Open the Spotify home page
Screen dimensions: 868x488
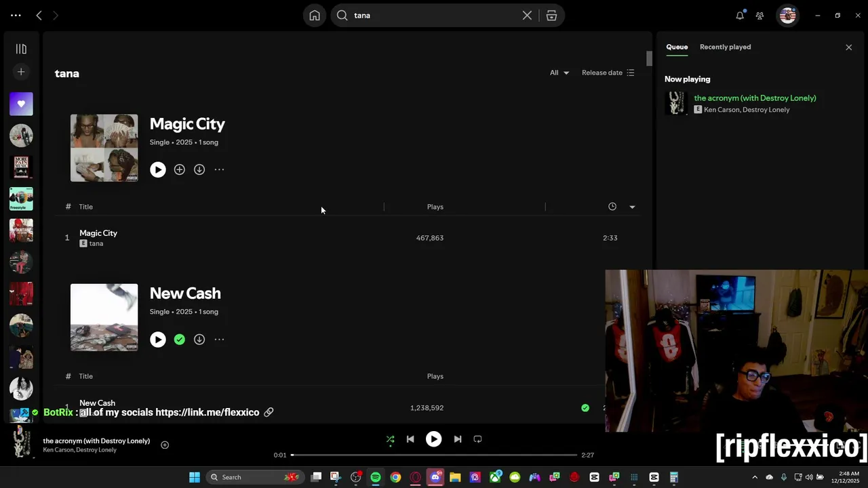click(x=315, y=16)
